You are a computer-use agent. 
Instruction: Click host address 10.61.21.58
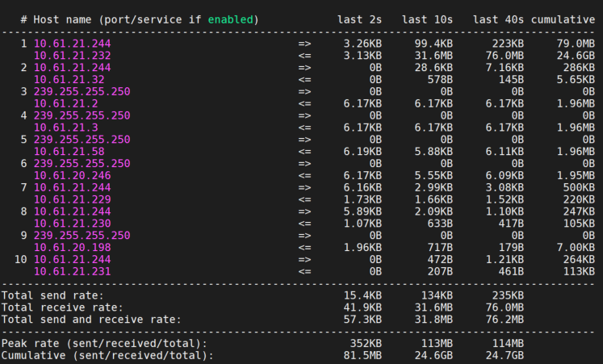[69, 152]
